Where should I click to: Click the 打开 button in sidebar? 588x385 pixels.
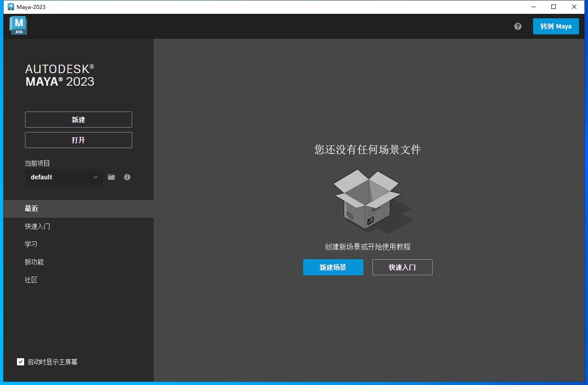tap(79, 140)
